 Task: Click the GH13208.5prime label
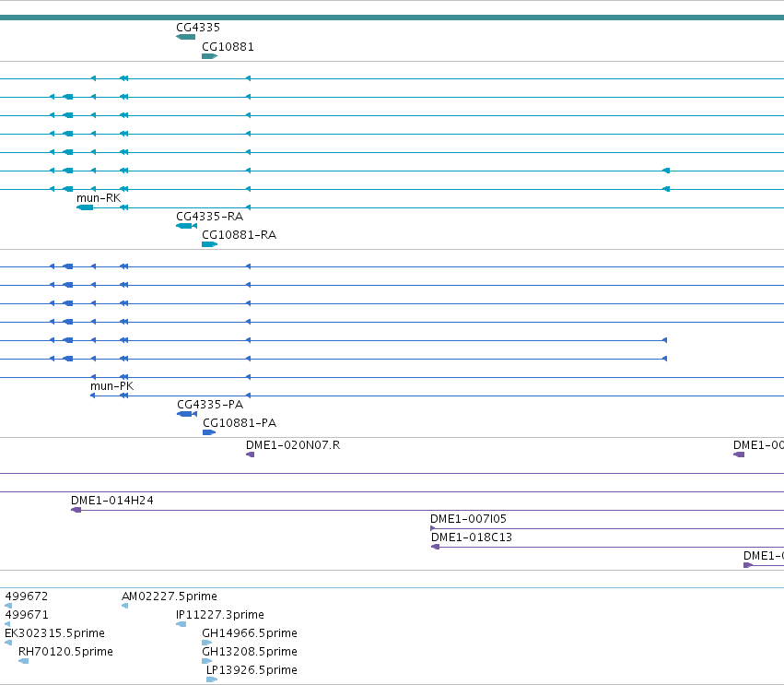250,652
